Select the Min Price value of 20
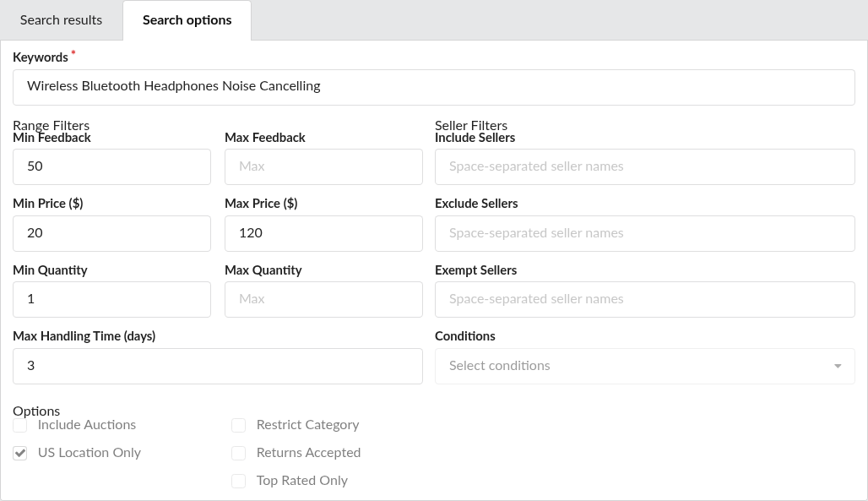This screenshot has height=501, width=868. click(111, 232)
